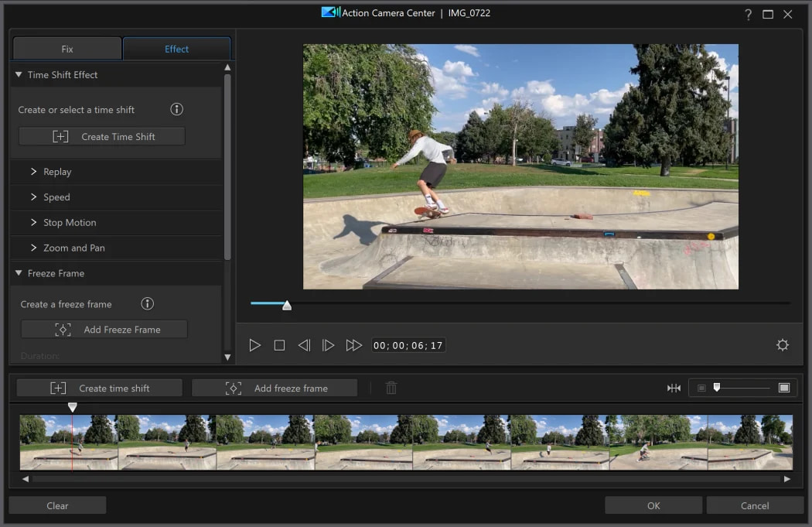Screen dimensions: 812x527
Task: Collapse the Freeze Frame section
Action: 19,273
